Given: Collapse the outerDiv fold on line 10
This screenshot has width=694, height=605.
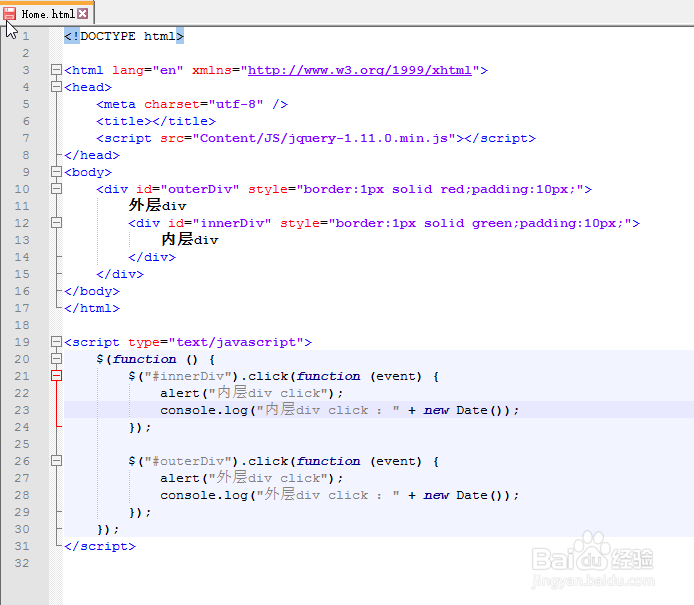Looking at the screenshot, I should point(56,189).
